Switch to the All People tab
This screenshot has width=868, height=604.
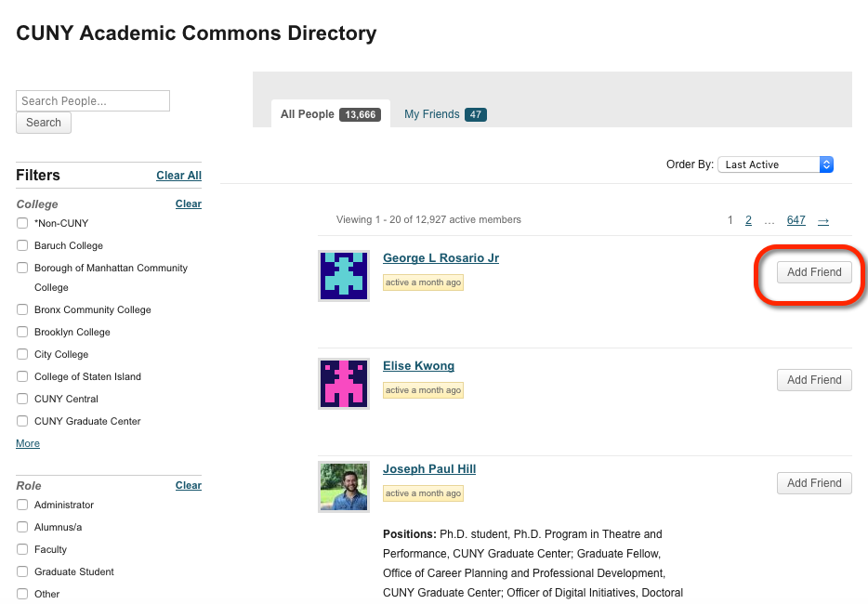[331, 114]
